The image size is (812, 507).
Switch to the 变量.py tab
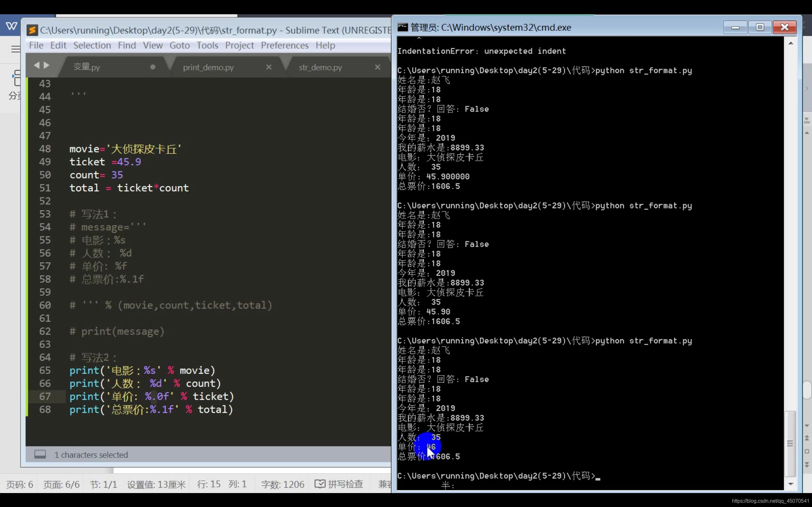click(87, 67)
